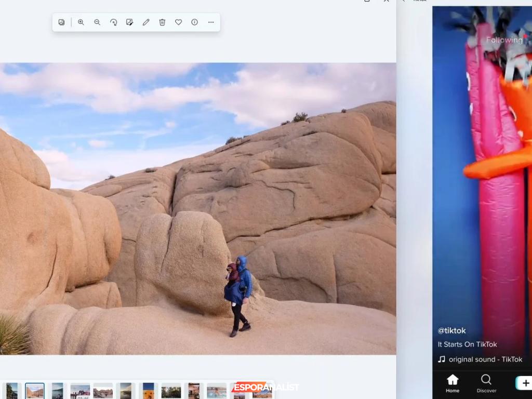Select the selected desert rocks thumbnail in filmstrip
The image size is (532, 399).
point(35,391)
